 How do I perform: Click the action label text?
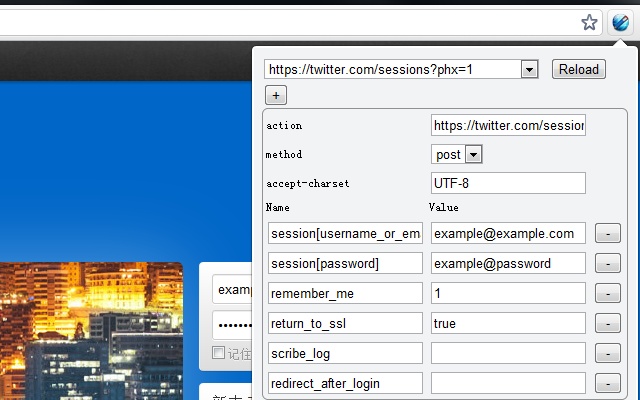coord(284,126)
